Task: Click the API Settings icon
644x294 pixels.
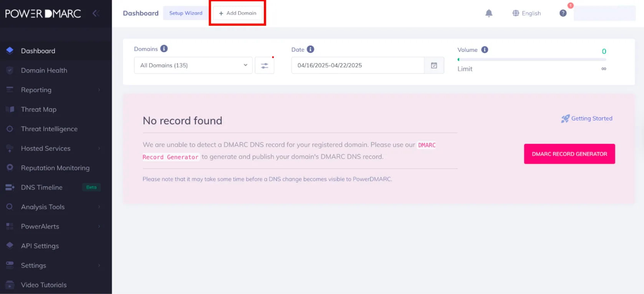Action: [10, 246]
